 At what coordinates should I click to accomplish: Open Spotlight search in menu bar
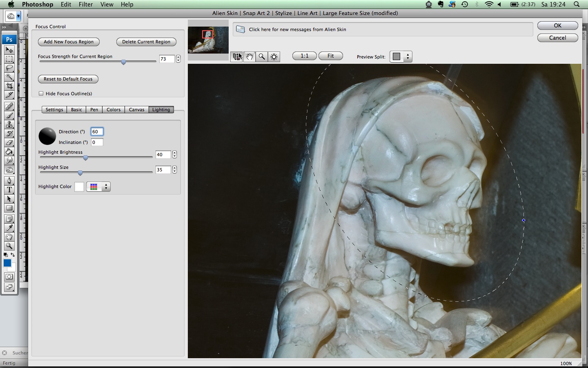[x=577, y=4]
